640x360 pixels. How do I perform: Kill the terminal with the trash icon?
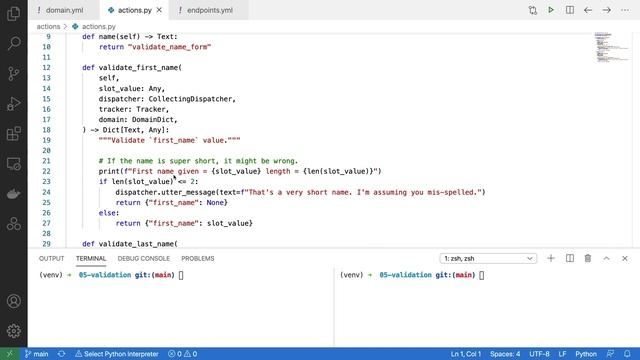588,258
